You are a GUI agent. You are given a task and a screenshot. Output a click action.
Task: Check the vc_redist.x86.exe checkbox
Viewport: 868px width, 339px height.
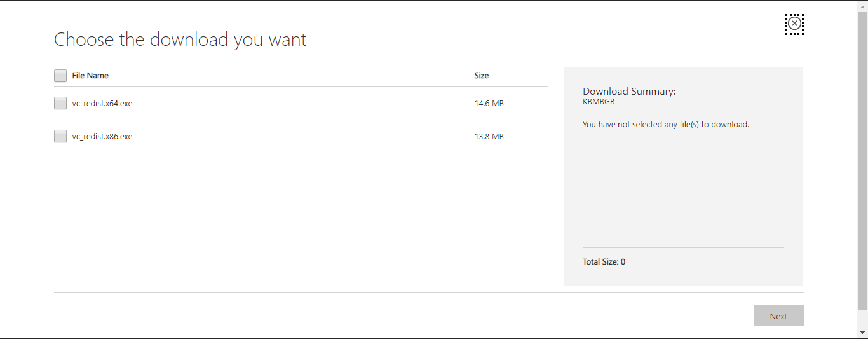[x=60, y=136]
